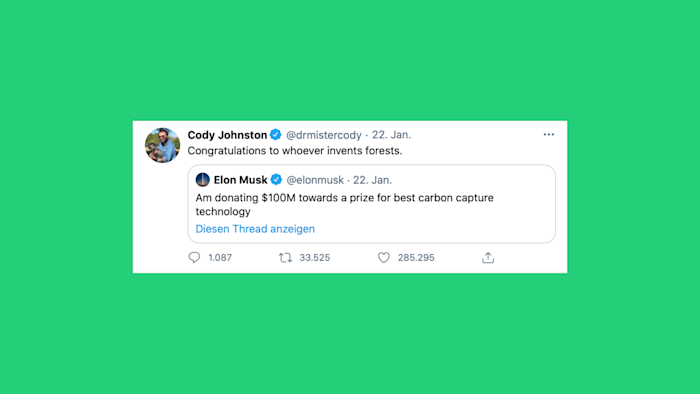Image resolution: width=700 pixels, height=394 pixels.
Task: Retweet using the retweet arrows icon
Action: pos(285,257)
